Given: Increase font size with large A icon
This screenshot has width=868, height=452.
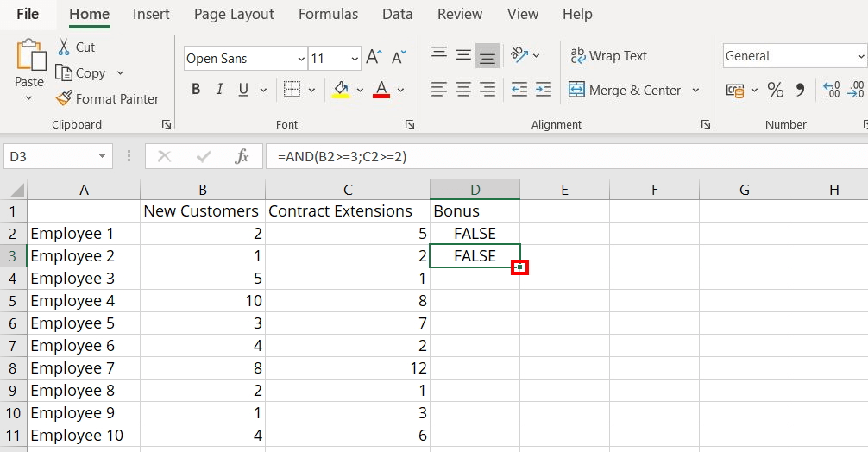Looking at the screenshot, I should pos(374,57).
